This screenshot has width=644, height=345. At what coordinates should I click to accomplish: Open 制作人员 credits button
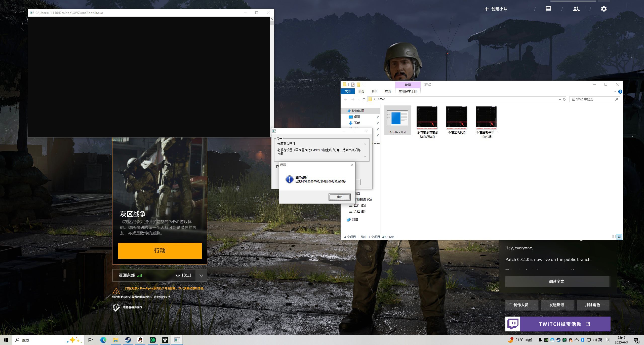521,305
